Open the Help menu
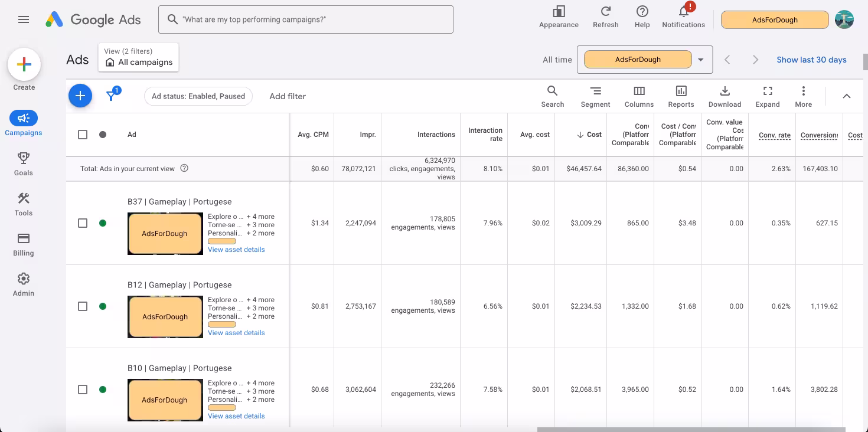This screenshot has width=868, height=432. tap(642, 17)
